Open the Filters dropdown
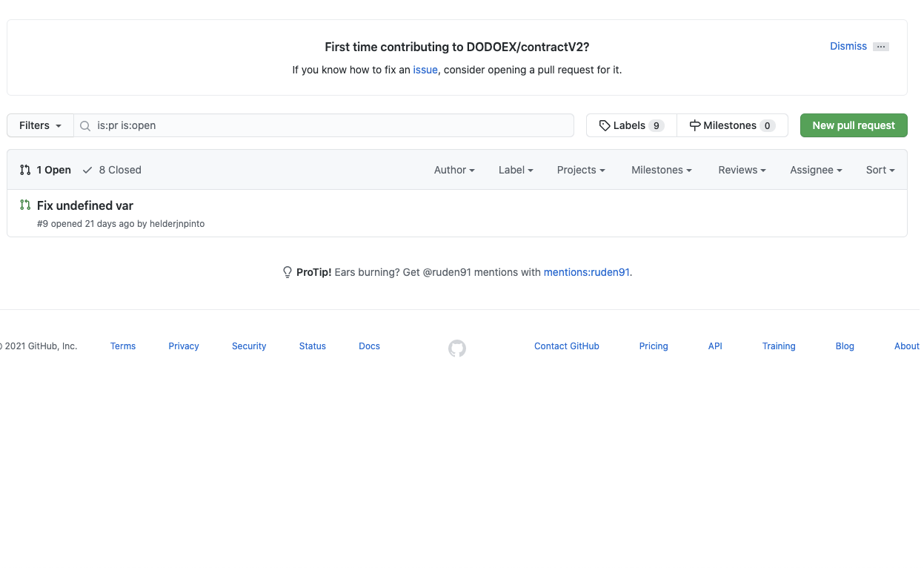The width and height of the screenshot is (924, 568). (40, 125)
